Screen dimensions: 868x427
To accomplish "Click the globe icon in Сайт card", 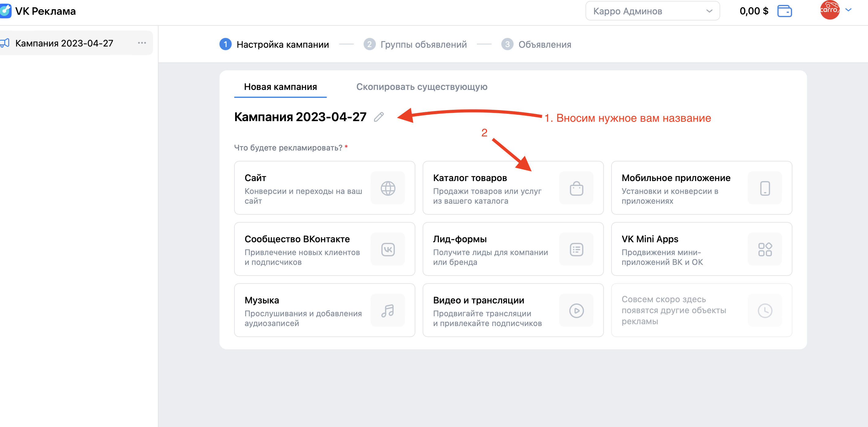I will click(387, 188).
